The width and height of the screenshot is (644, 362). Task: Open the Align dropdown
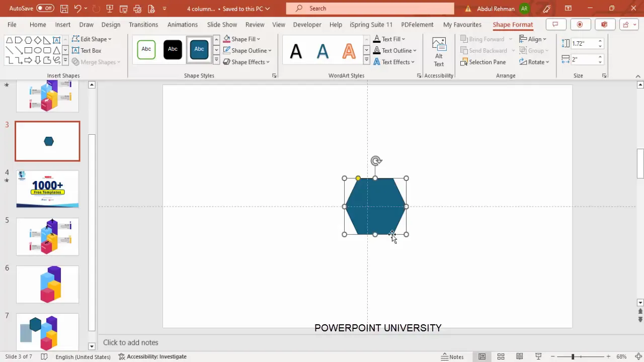[x=533, y=39]
